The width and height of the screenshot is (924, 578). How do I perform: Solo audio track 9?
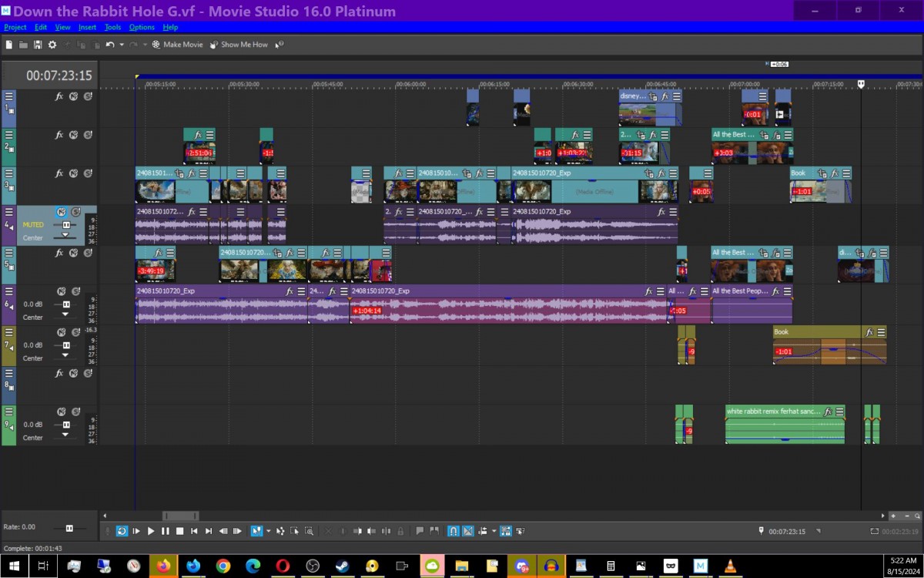75,412
